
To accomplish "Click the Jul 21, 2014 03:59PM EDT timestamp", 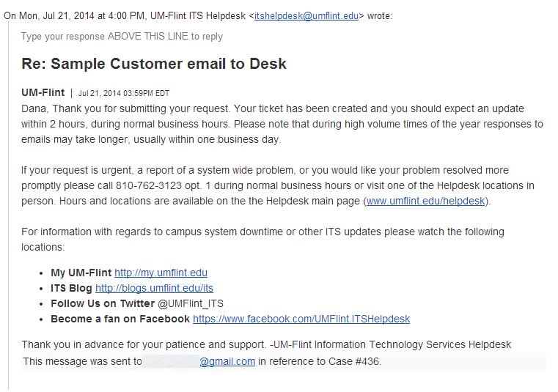I will click(123, 93).
